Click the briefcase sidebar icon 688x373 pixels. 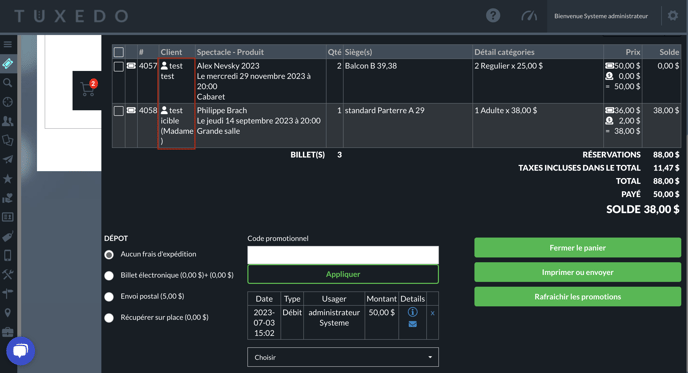pyautogui.click(x=7, y=332)
